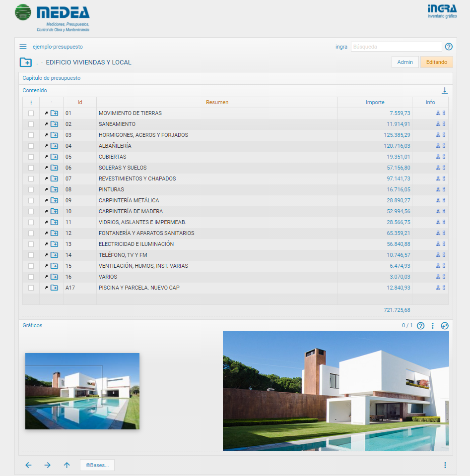Open the table column options three-dot menu
Screen dimensions: 470x476
31,103
